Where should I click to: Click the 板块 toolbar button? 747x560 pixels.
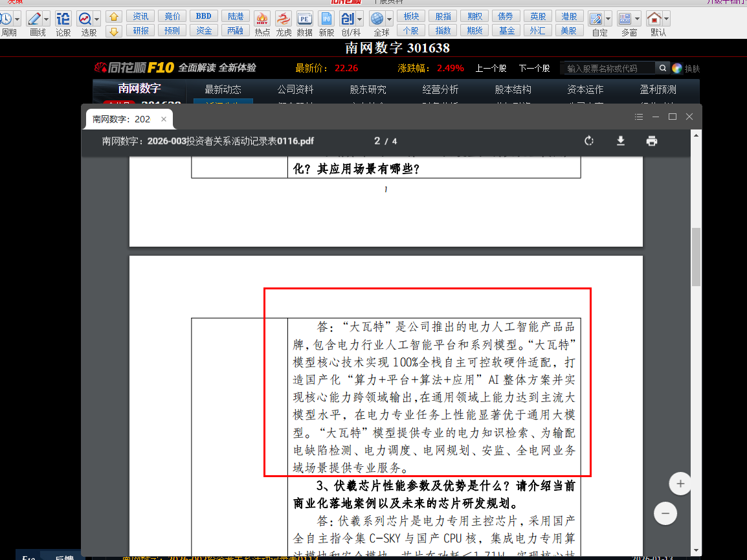coord(411,16)
